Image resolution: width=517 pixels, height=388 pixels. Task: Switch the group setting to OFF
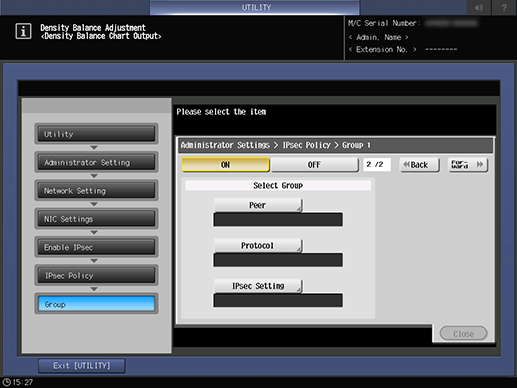315,165
